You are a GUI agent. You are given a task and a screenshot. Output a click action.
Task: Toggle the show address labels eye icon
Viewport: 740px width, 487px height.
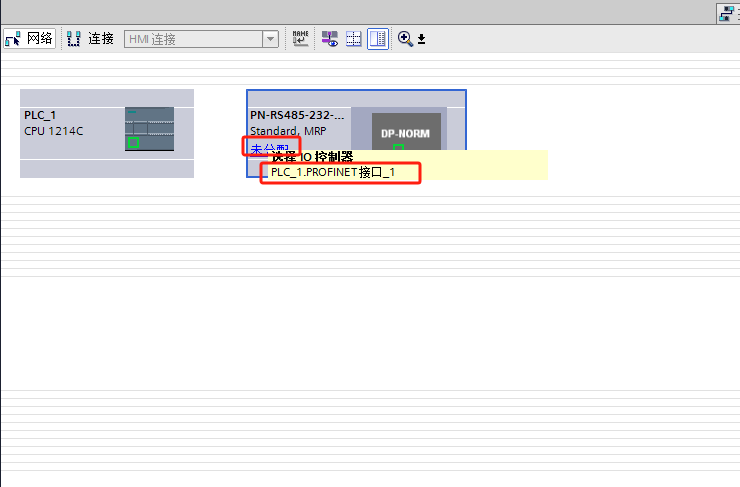point(329,38)
